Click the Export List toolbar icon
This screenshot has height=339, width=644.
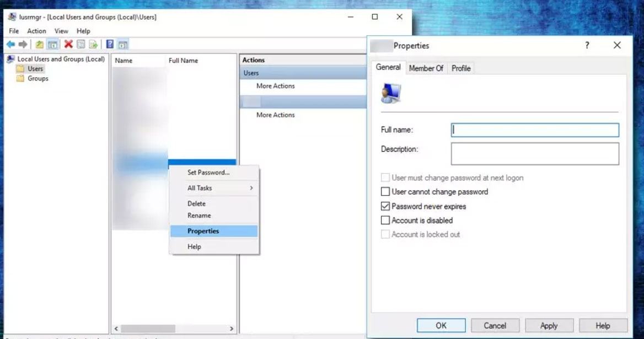click(x=92, y=44)
